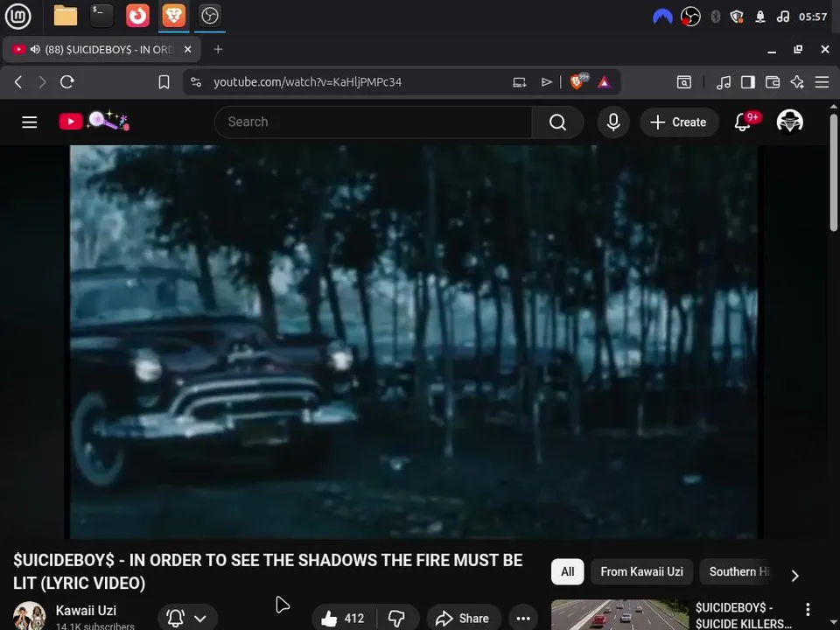The height and width of the screenshot is (630, 840).
Task: Open the Kawaii Uzi channel avatar
Action: 30,615
